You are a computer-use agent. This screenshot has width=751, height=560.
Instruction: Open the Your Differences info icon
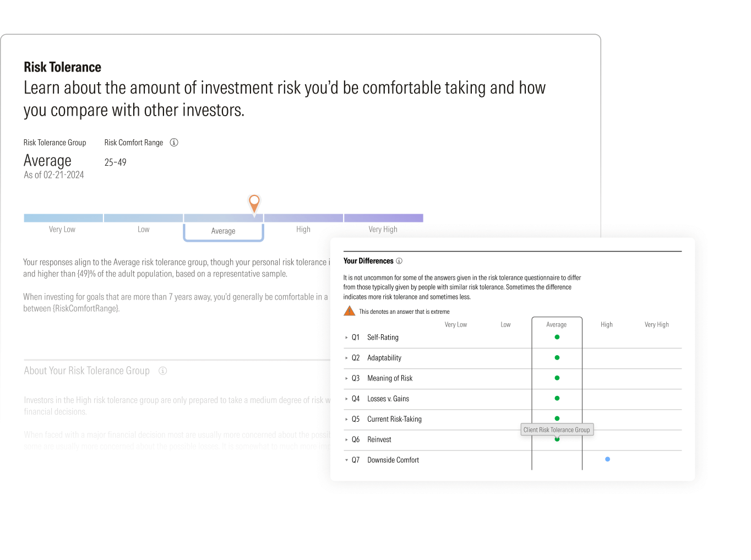(x=399, y=261)
